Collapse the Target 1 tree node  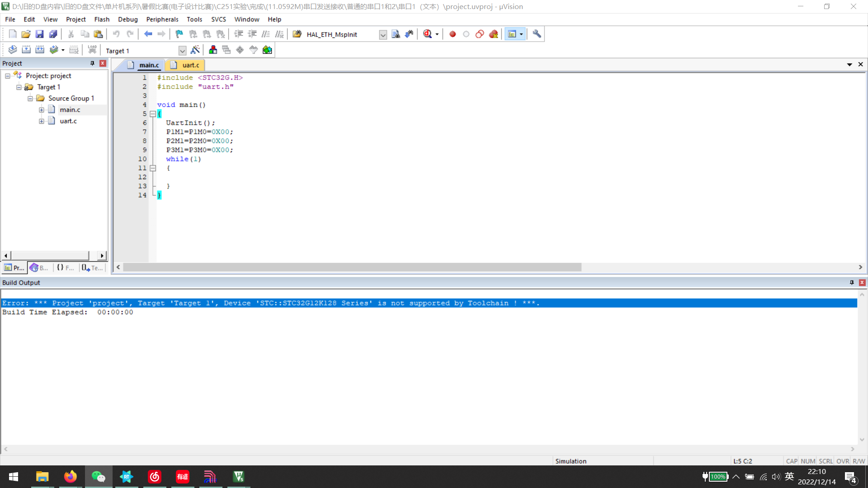click(x=19, y=87)
